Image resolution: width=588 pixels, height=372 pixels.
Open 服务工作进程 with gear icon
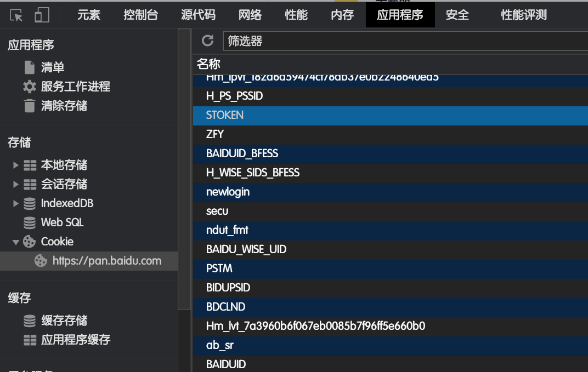(x=75, y=87)
